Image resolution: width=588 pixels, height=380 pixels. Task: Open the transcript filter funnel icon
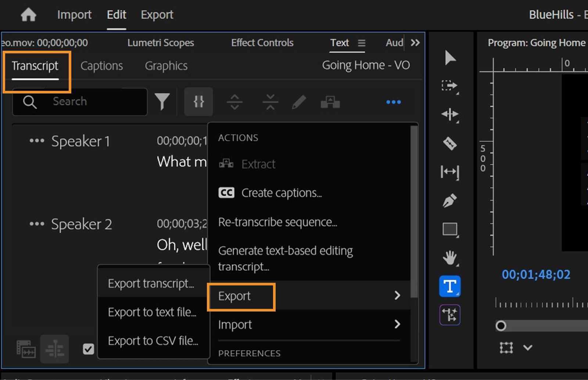163,102
